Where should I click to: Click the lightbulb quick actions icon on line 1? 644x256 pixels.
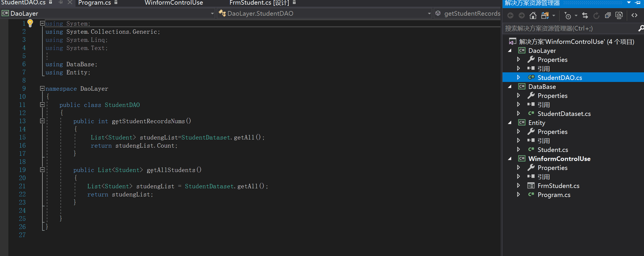[x=30, y=23]
